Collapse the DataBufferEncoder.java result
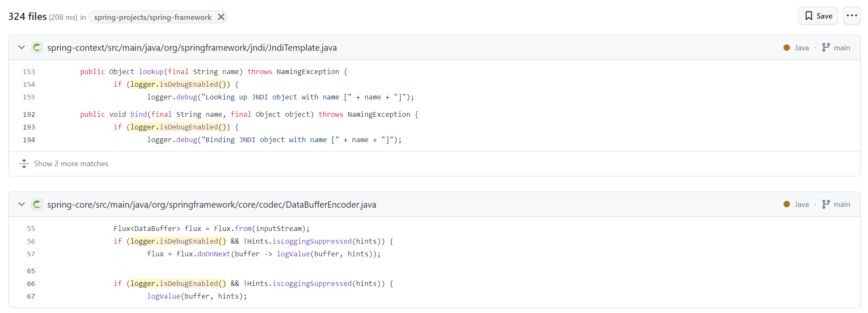The width and height of the screenshot is (868, 313). point(22,204)
